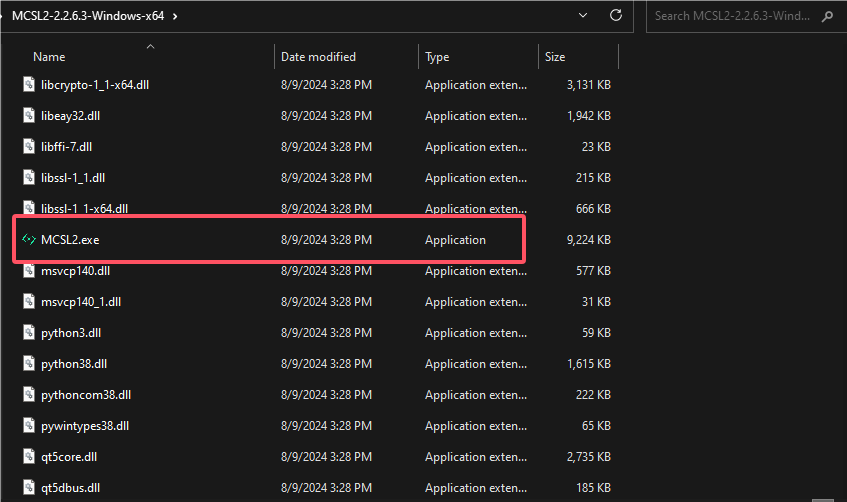Refresh the folder view
847x502 pixels.
616,16
